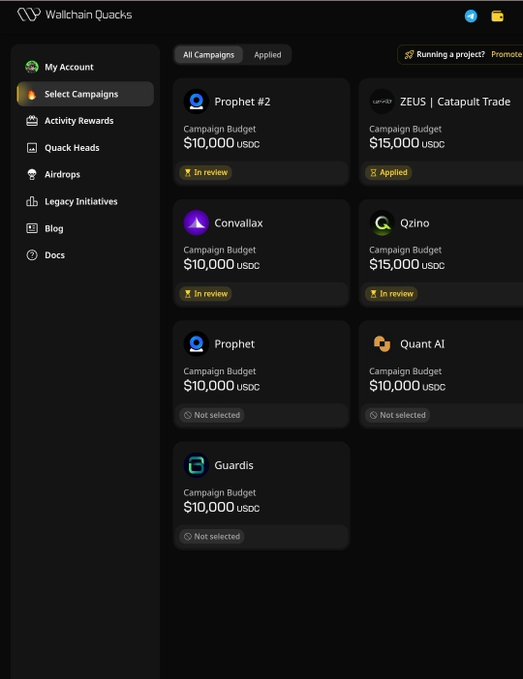Switch to the All Campaigns tab

pyautogui.click(x=209, y=55)
